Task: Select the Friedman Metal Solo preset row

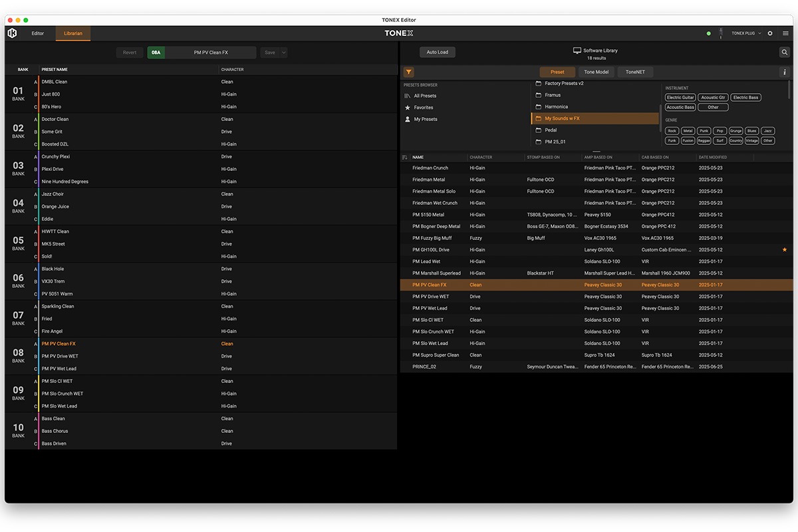Action: (434, 192)
